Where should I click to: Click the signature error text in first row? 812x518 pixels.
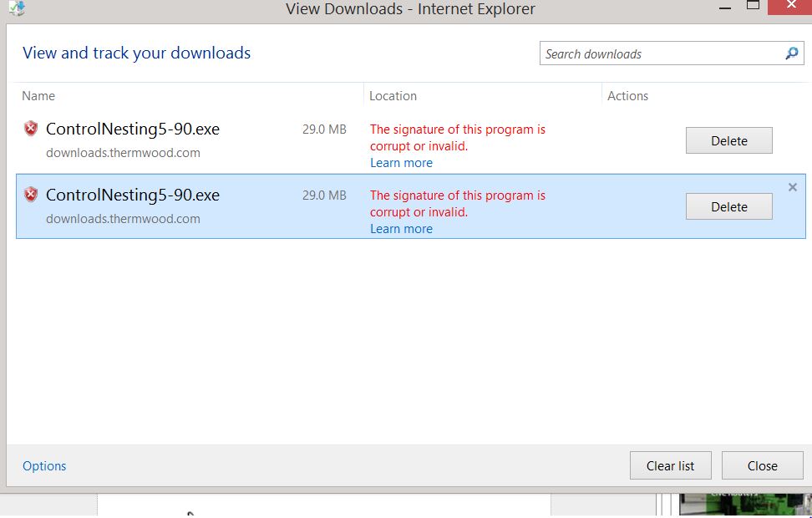point(458,137)
